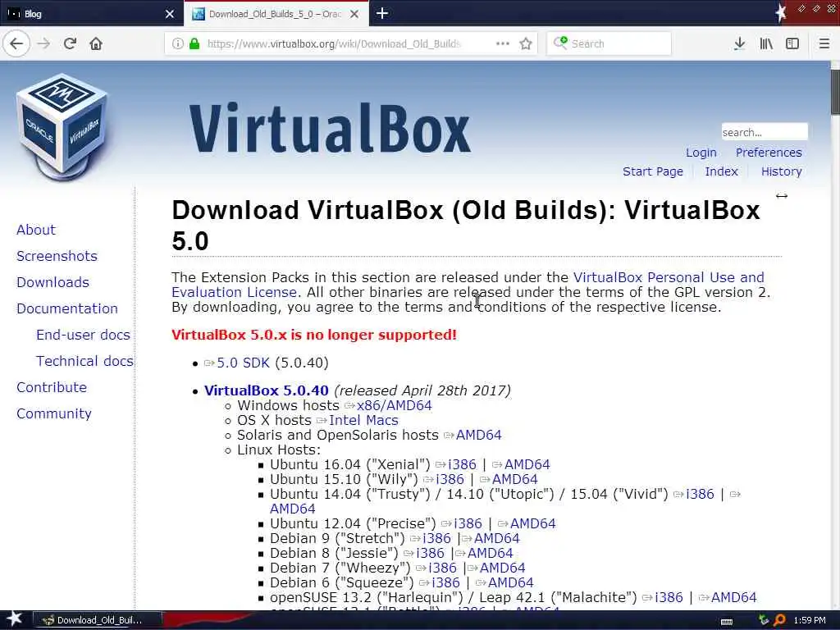Reload the current page

click(x=70, y=43)
